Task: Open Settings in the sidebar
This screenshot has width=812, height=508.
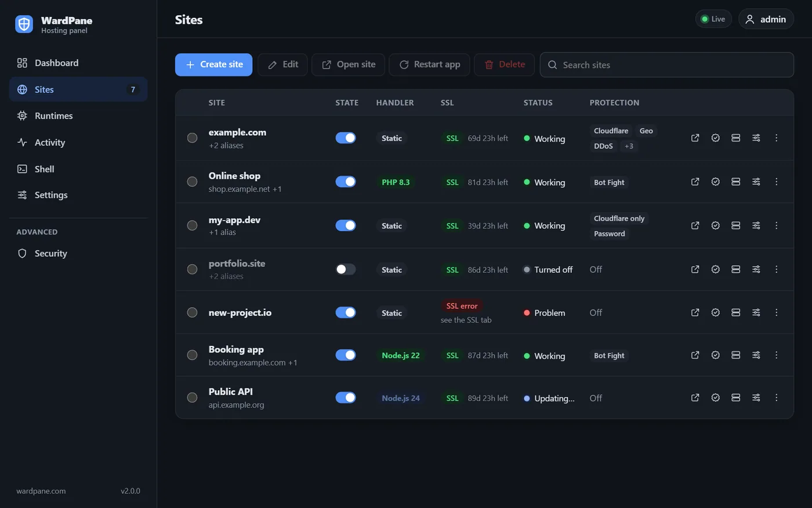Action: click(x=78, y=195)
